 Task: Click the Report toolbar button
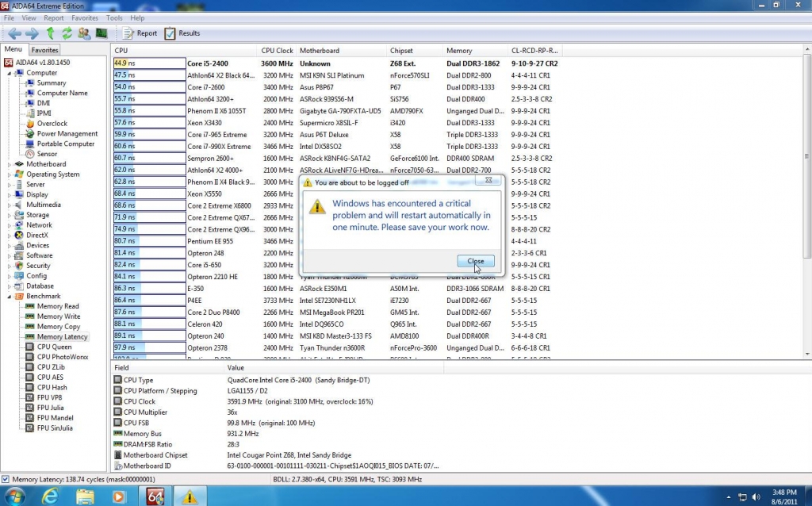[x=140, y=33]
